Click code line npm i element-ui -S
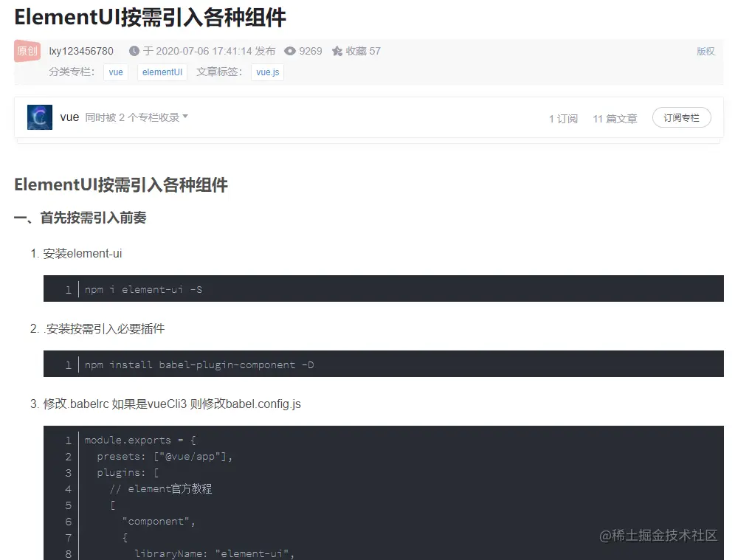The height and width of the screenshot is (560, 735). coord(143,290)
